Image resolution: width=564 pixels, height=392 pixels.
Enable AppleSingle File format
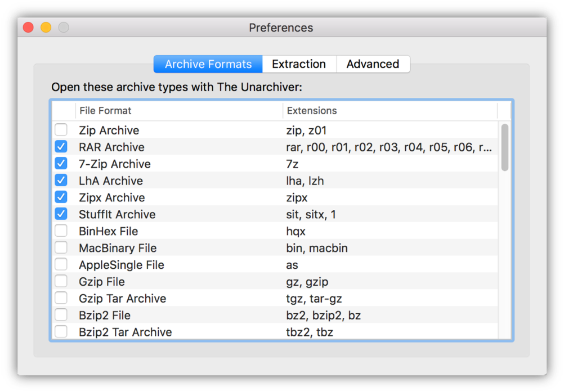point(61,265)
